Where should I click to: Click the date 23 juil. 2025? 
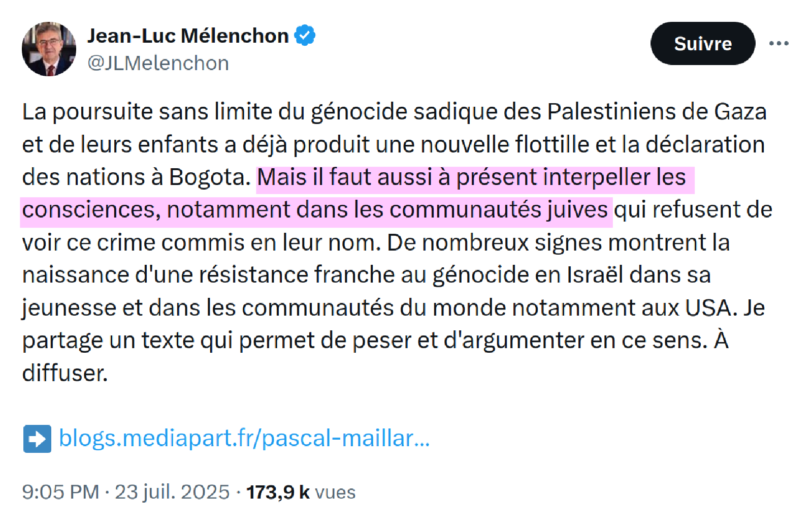click(x=172, y=492)
